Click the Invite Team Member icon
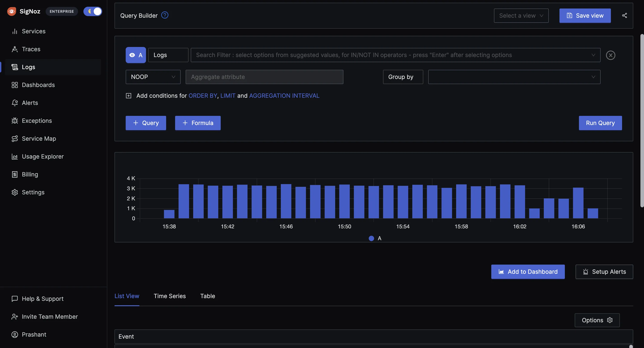The width and height of the screenshot is (644, 348). 15,316
